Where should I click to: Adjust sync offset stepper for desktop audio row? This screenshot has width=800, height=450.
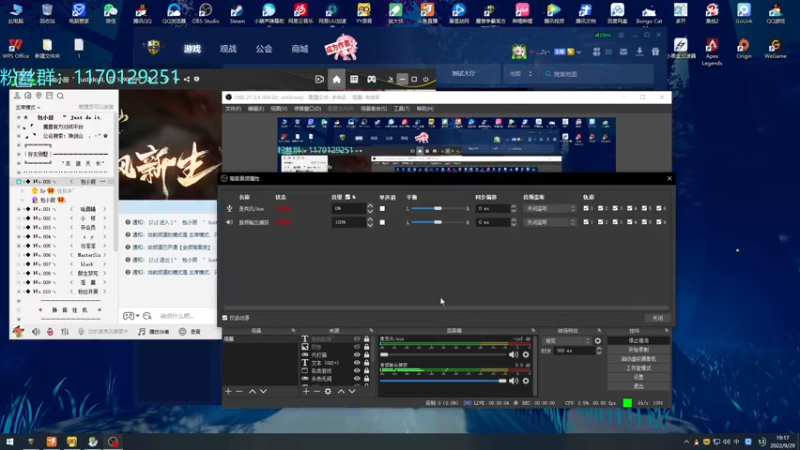tap(513, 222)
